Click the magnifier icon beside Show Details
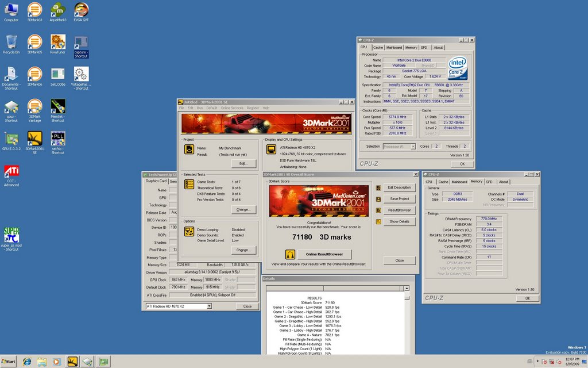 (378, 221)
